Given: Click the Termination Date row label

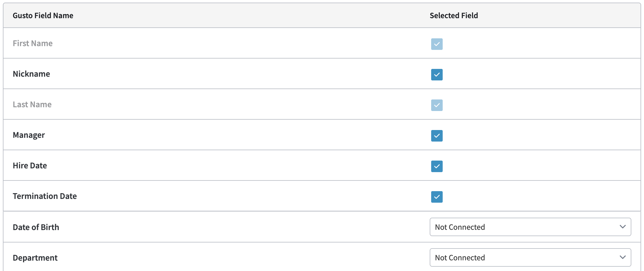Looking at the screenshot, I should (x=45, y=196).
